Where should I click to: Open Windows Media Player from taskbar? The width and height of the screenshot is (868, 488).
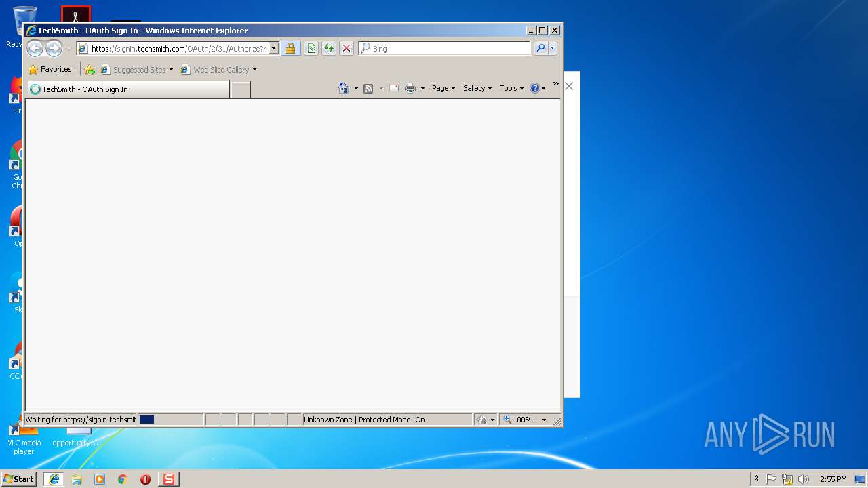pos(100,479)
